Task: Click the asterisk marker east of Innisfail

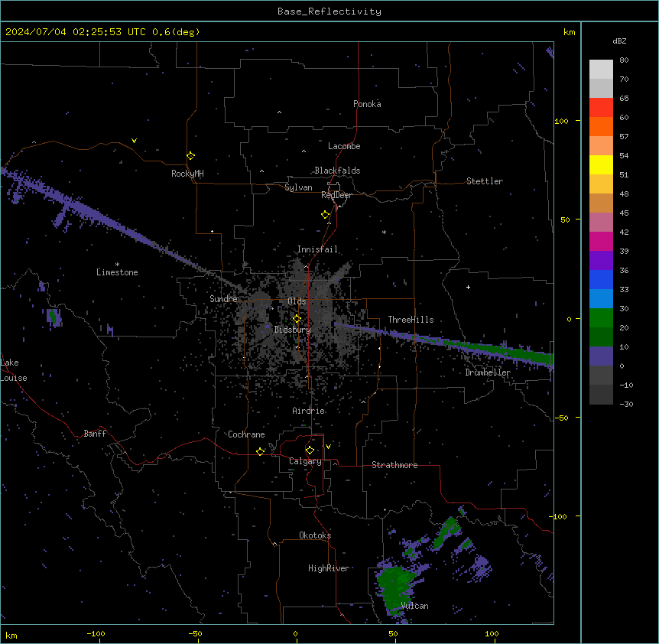Action: click(384, 232)
